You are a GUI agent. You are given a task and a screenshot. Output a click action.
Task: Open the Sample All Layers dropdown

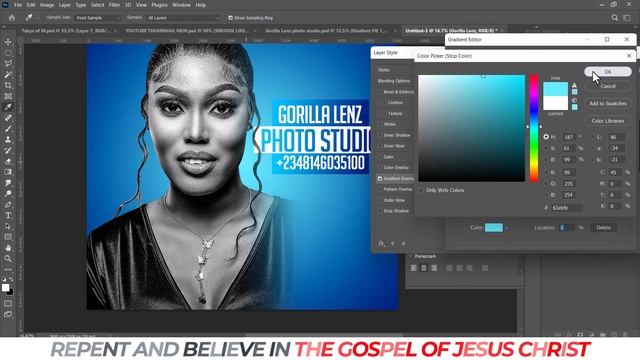pos(183,18)
